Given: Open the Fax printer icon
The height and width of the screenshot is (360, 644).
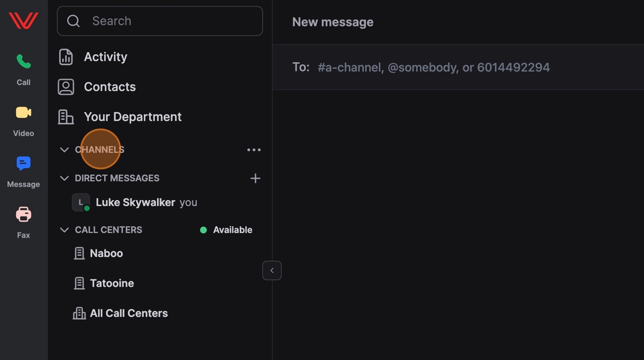Looking at the screenshot, I should (x=24, y=215).
